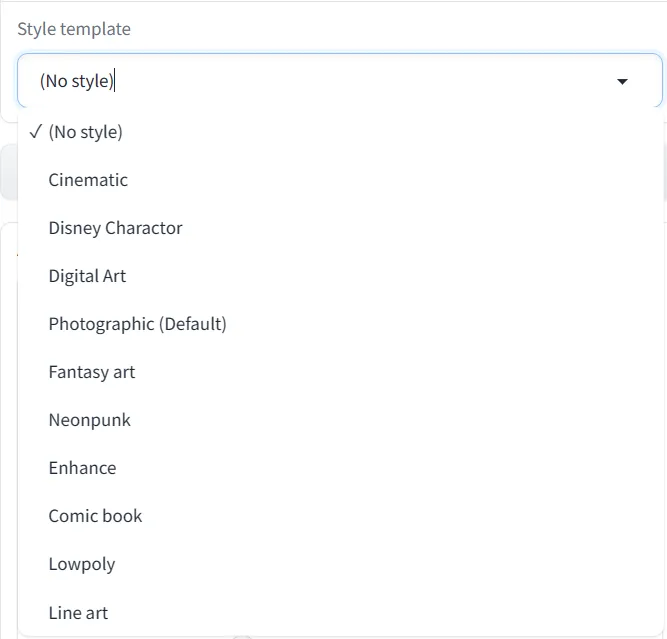Select the checked (No style) option
Screen dimensions: 667x639
click(x=340, y=132)
